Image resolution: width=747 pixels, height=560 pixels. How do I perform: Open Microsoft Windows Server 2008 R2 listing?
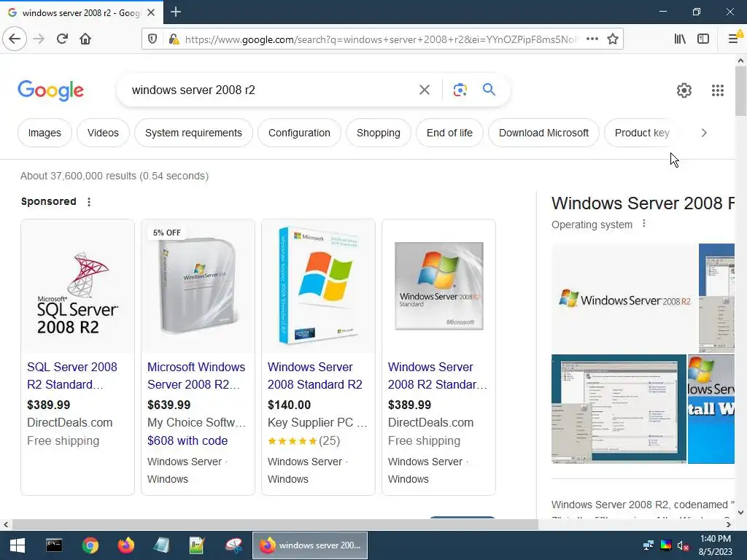pyautogui.click(x=196, y=376)
